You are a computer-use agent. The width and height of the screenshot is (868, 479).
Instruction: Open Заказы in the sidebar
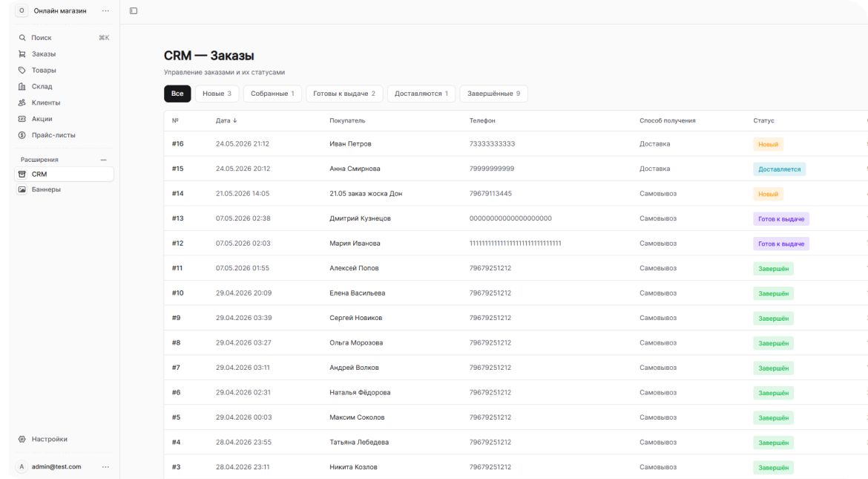[64, 53]
